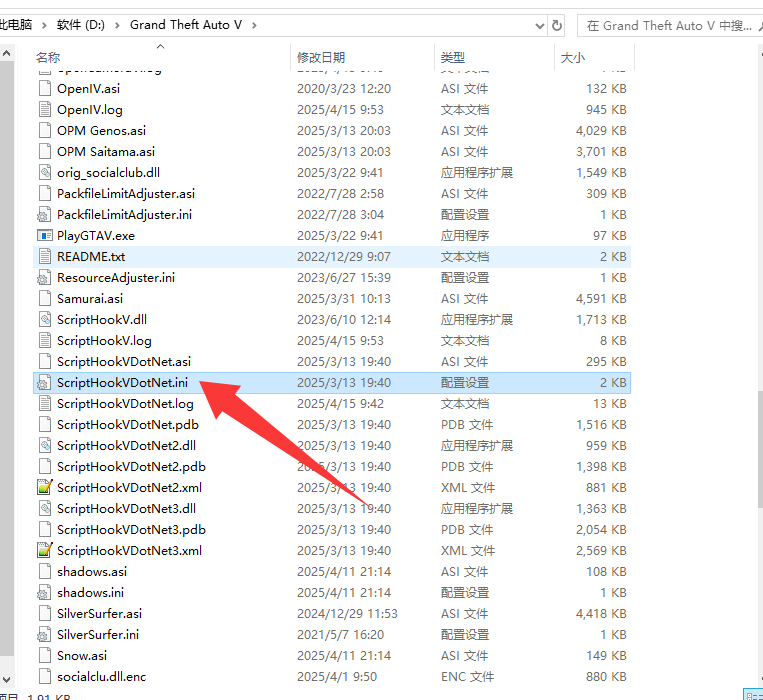Select the shadows.asi file name
763x700 pixels.
click(x=92, y=572)
